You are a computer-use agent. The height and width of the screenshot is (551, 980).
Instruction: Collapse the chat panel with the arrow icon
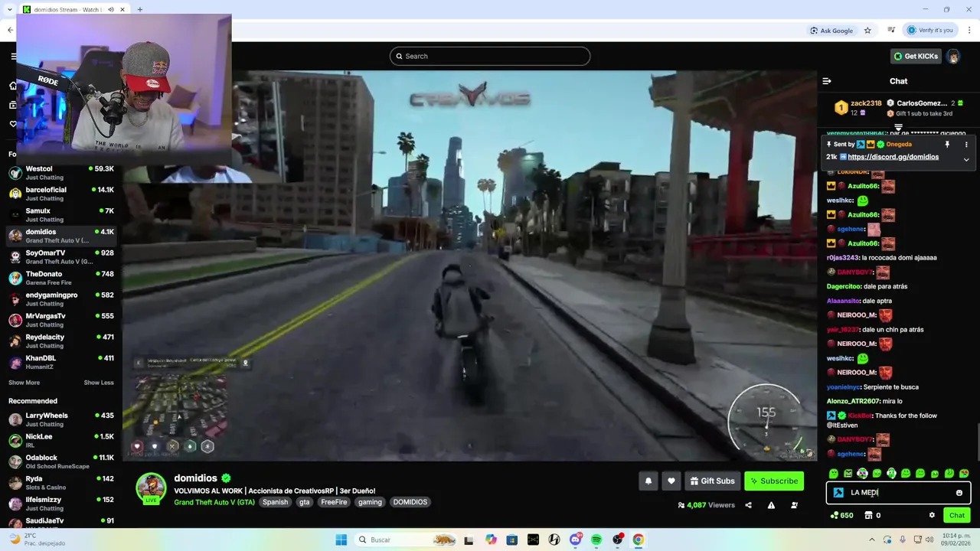(827, 81)
